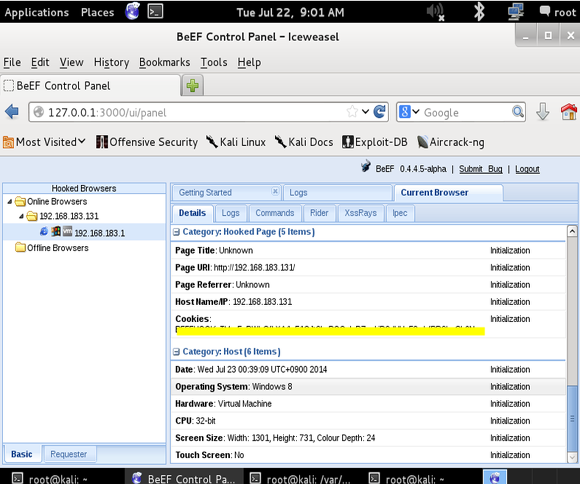The height and width of the screenshot is (484, 580).
Task: Open the Bookmarks menu
Action: (x=165, y=62)
